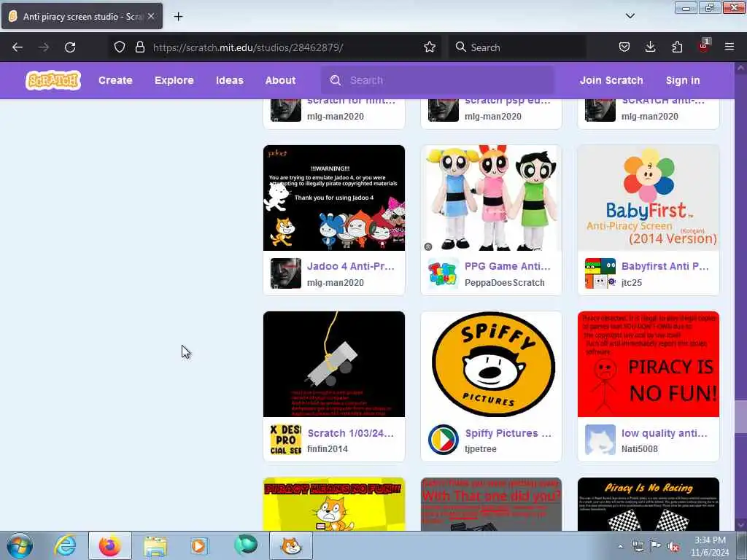Open Jadoo 4 warning thumbnail

334,198
